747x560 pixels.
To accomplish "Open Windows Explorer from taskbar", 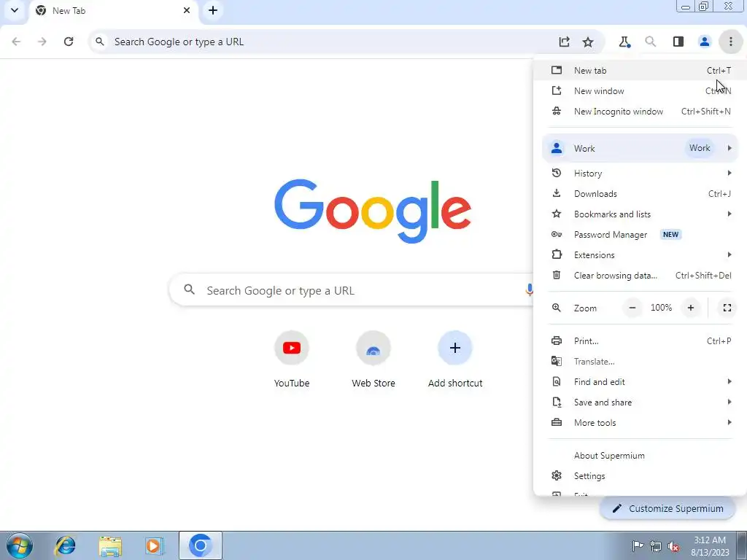I will (x=110, y=545).
